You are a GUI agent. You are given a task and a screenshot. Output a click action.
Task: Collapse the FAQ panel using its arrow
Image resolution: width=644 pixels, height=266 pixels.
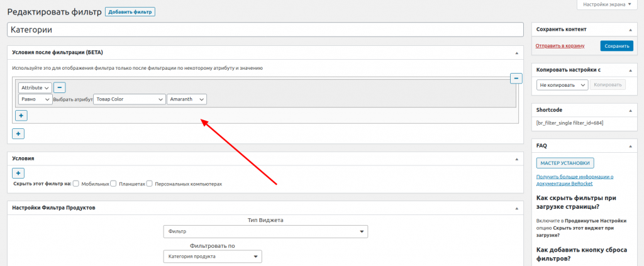630,145
